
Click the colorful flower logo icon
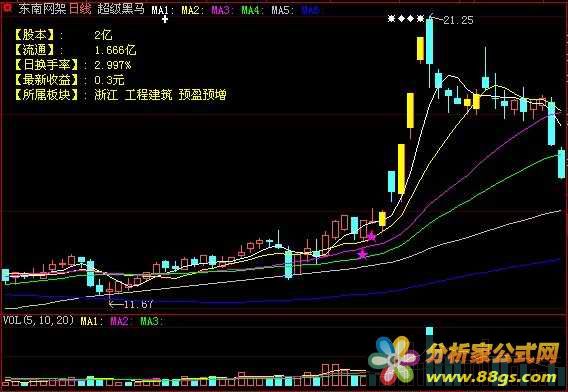coord(394,361)
